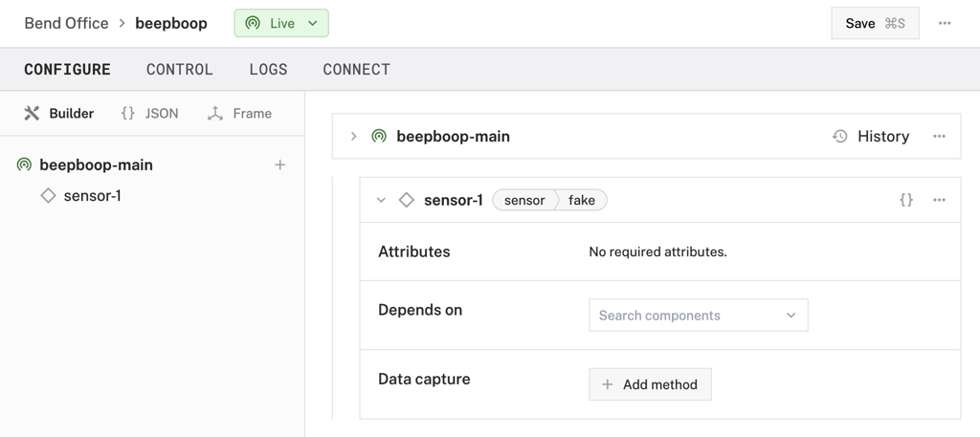Open the Live status dropdown
Screen dimensions: 980x437
point(281,23)
